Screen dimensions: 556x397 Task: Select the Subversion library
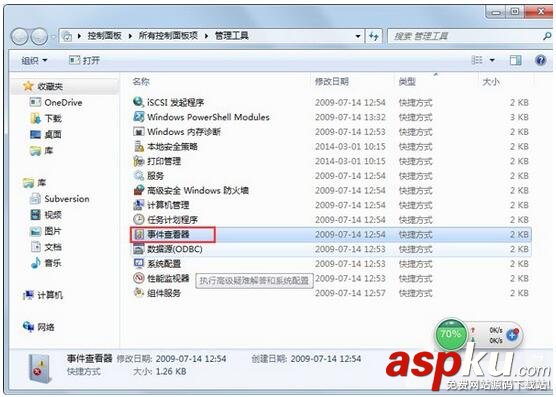pos(60,199)
